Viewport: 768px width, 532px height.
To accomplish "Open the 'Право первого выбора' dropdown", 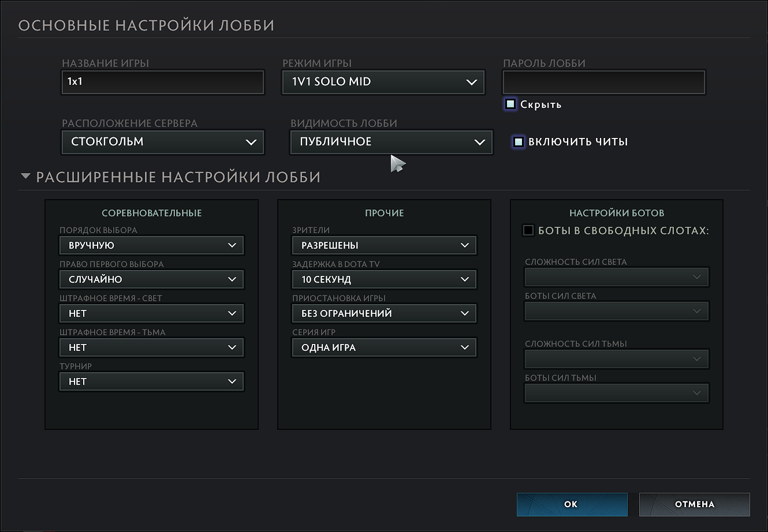I will click(x=151, y=279).
